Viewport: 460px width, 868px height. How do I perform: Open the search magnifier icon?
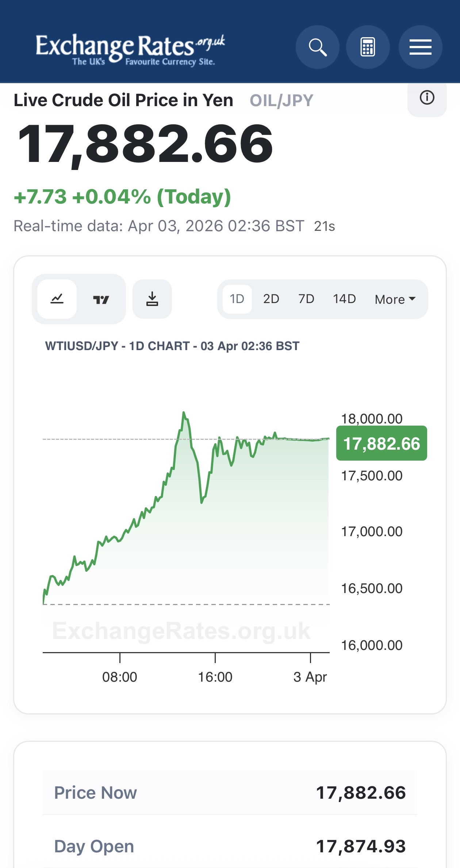317,47
